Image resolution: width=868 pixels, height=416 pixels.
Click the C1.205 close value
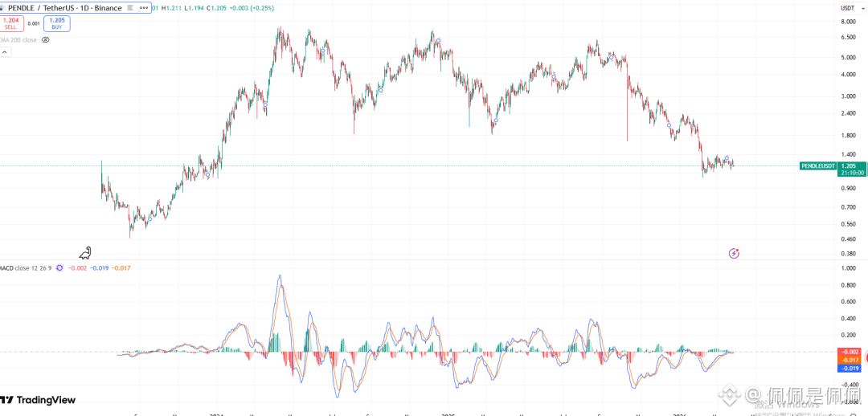click(216, 8)
